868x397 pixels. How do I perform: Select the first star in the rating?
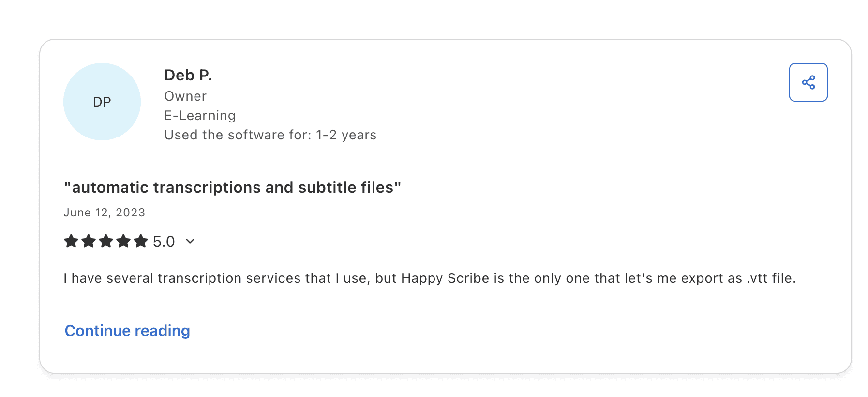(x=71, y=241)
